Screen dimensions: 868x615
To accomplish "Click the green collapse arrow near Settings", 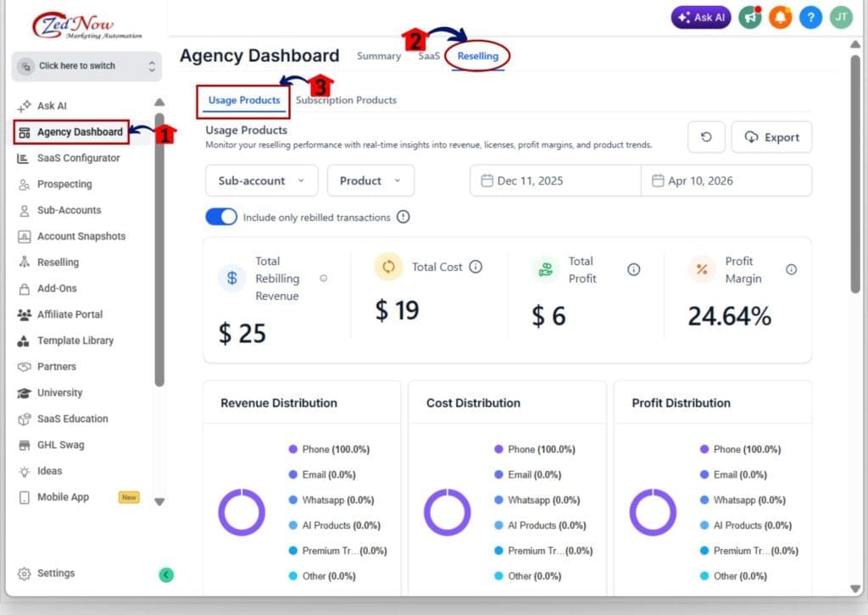I will [x=166, y=573].
